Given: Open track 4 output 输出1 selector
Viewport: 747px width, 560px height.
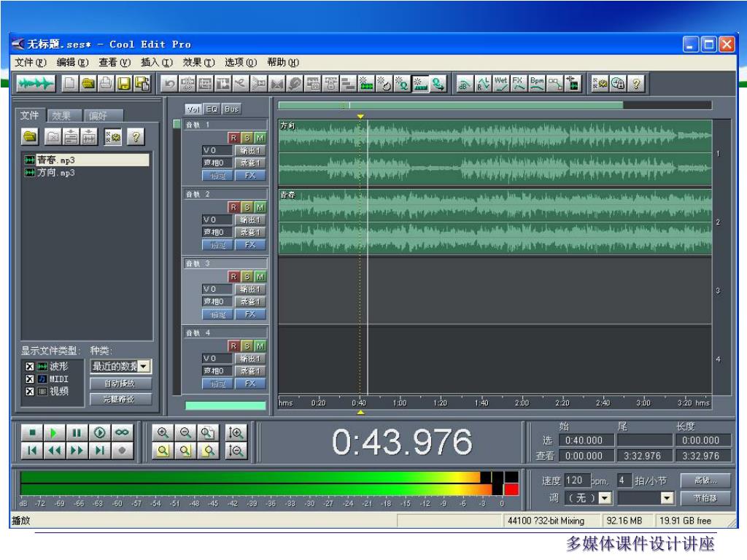Looking at the screenshot, I should point(250,359).
